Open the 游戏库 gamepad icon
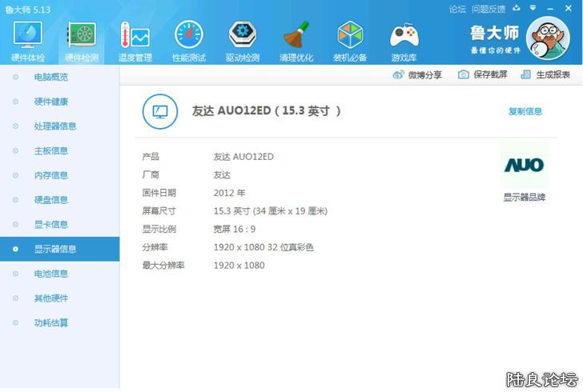This screenshot has width=583, height=392. click(x=404, y=38)
